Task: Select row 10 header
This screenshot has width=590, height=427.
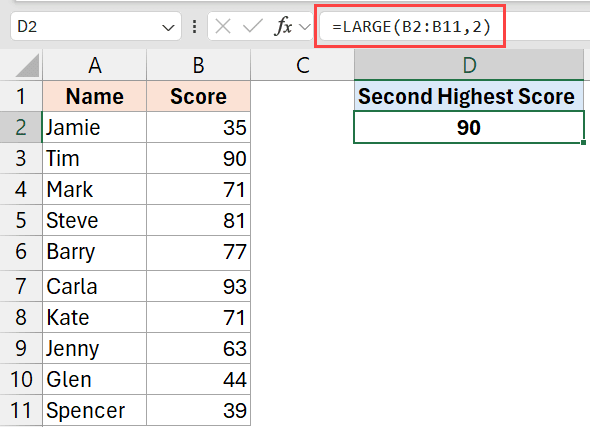Action: (21, 379)
